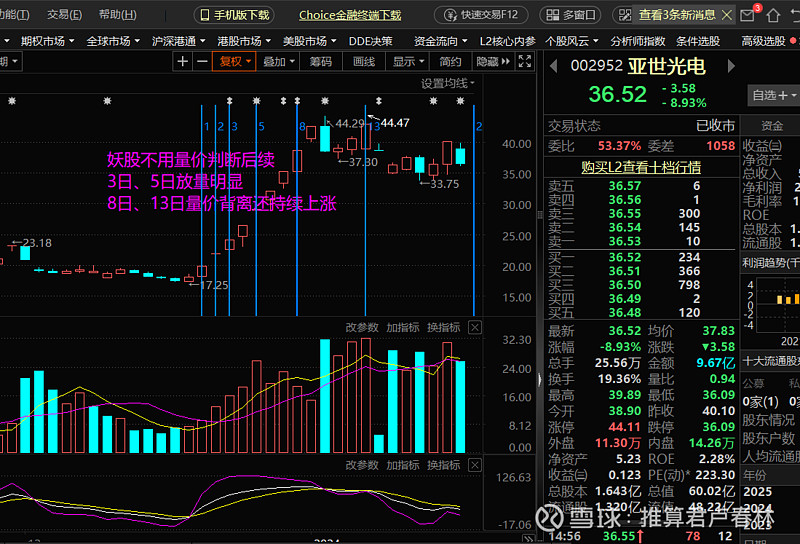Image resolution: width=800 pixels, height=544 pixels.
Task: Toggle the 简约 simple mode
Action: tap(450, 61)
